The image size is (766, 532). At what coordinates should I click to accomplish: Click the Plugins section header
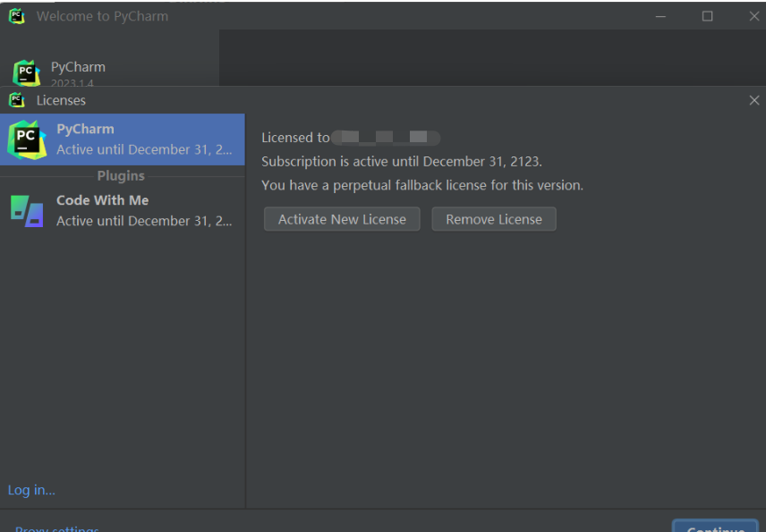(121, 176)
